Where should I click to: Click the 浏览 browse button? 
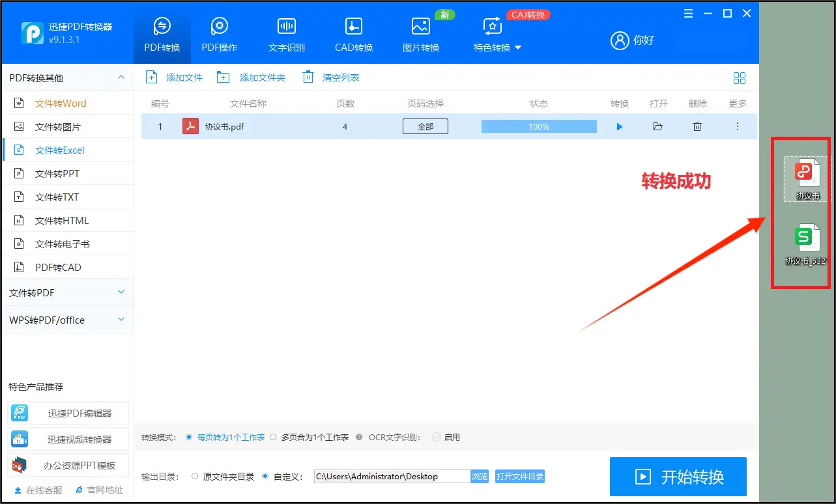pyautogui.click(x=480, y=477)
